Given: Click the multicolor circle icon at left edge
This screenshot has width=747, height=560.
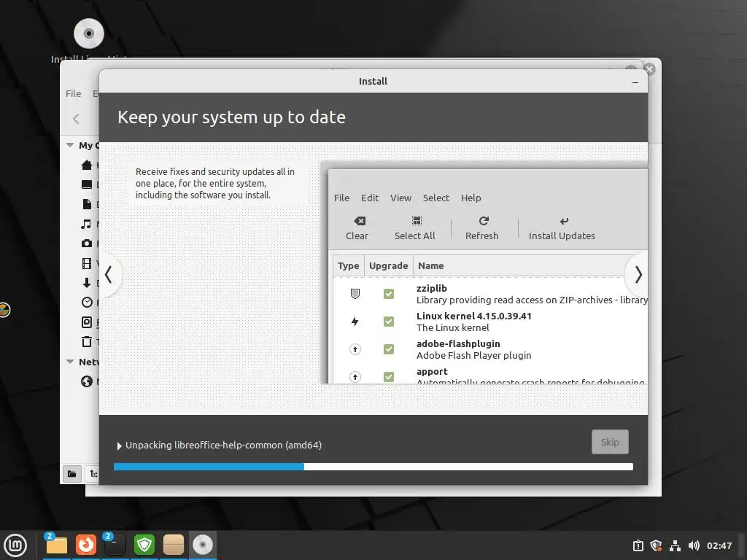Looking at the screenshot, I should (4, 310).
